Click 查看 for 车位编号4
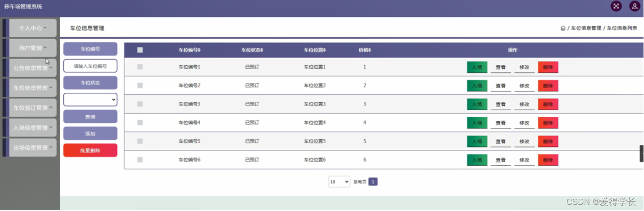 click(x=501, y=123)
